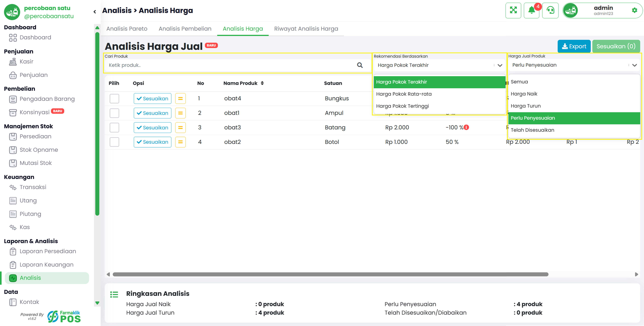Screen dimensions: 644x326
Task: Click the Sesuaikan (0) button
Action: pos(616,46)
